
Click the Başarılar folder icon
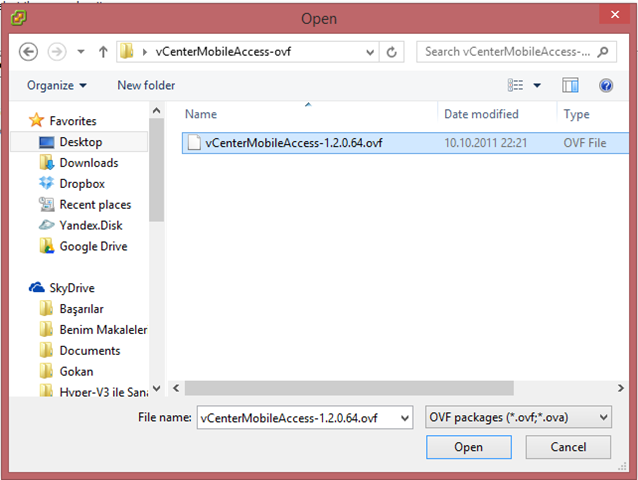(46, 308)
